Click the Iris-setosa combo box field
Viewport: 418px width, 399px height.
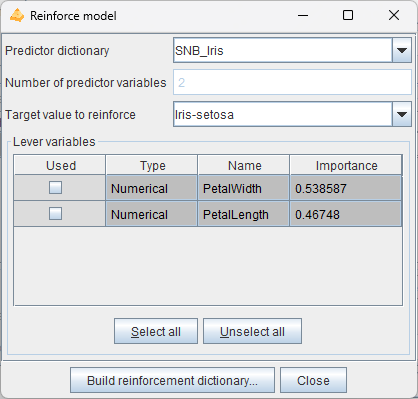tap(283, 114)
